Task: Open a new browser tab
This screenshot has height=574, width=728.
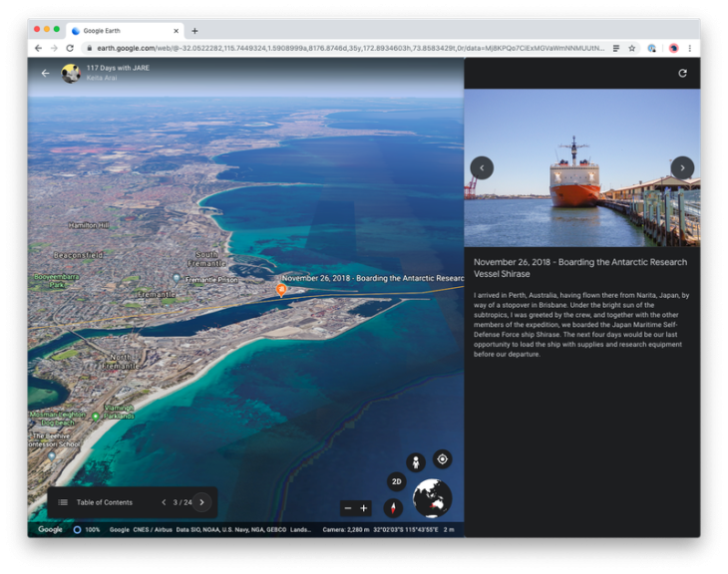Action: click(x=195, y=31)
